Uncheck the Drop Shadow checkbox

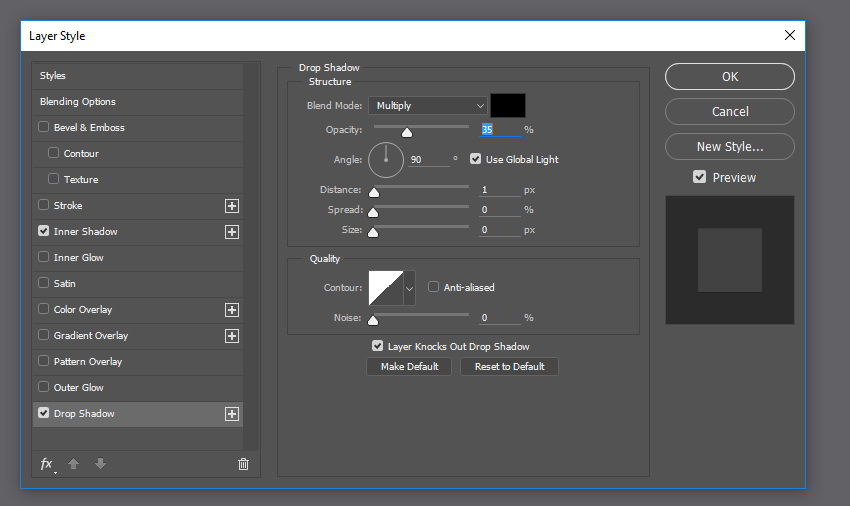43,413
